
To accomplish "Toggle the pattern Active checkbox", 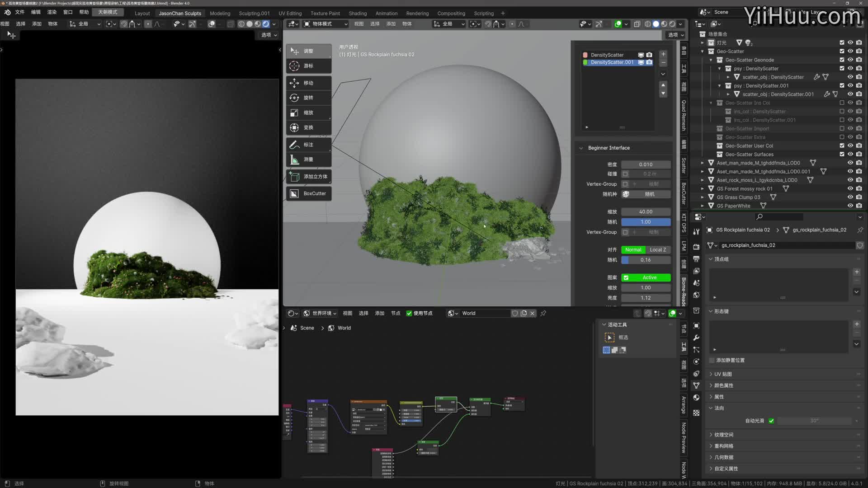I will pyautogui.click(x=626, y=277).
